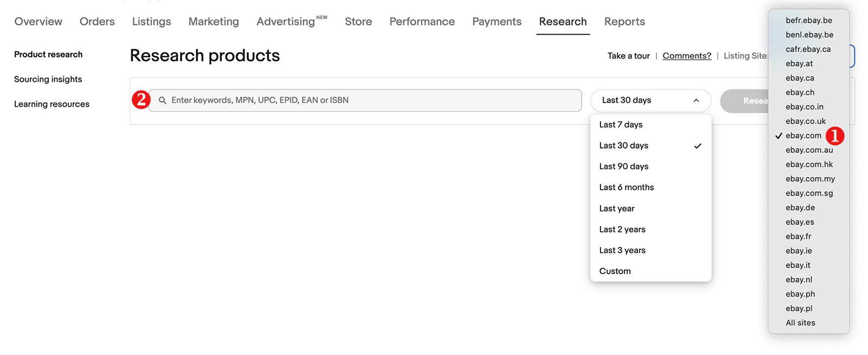Switch to the Listings tab

click(151, 22)
